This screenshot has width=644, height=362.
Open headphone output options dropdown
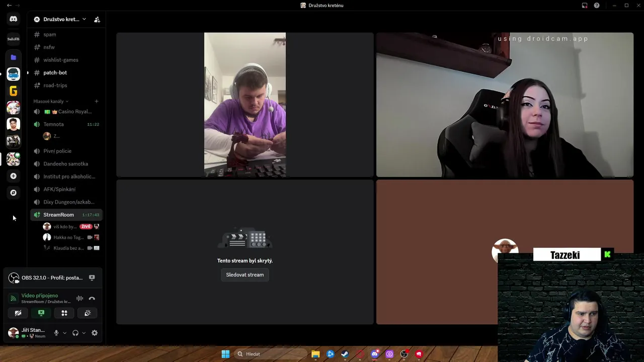coord(84,333)
